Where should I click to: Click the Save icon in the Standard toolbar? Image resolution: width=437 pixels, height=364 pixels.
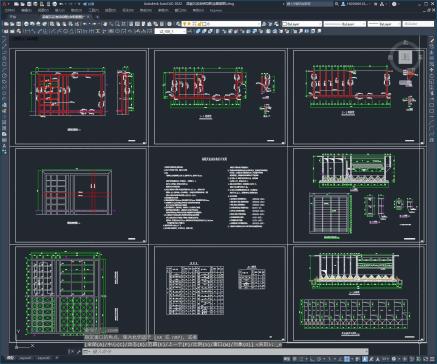(x=18, y=24)
